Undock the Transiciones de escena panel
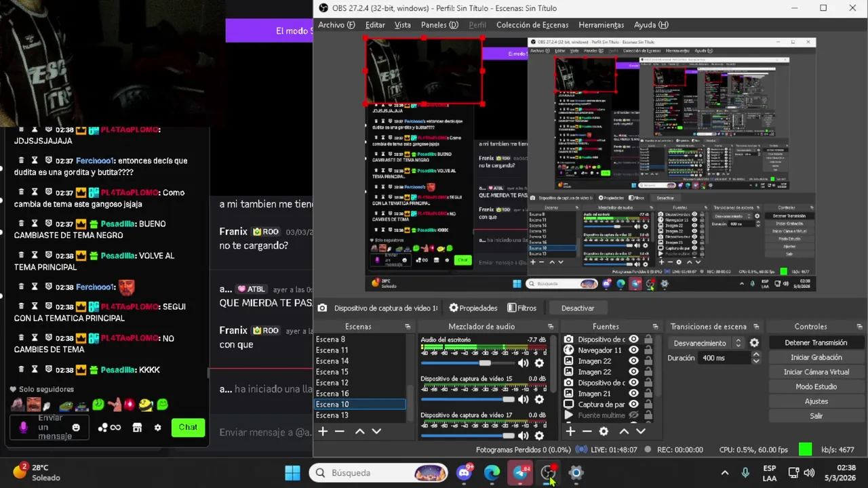The height and width of the screenshot is (488, 868). [756, 327]
